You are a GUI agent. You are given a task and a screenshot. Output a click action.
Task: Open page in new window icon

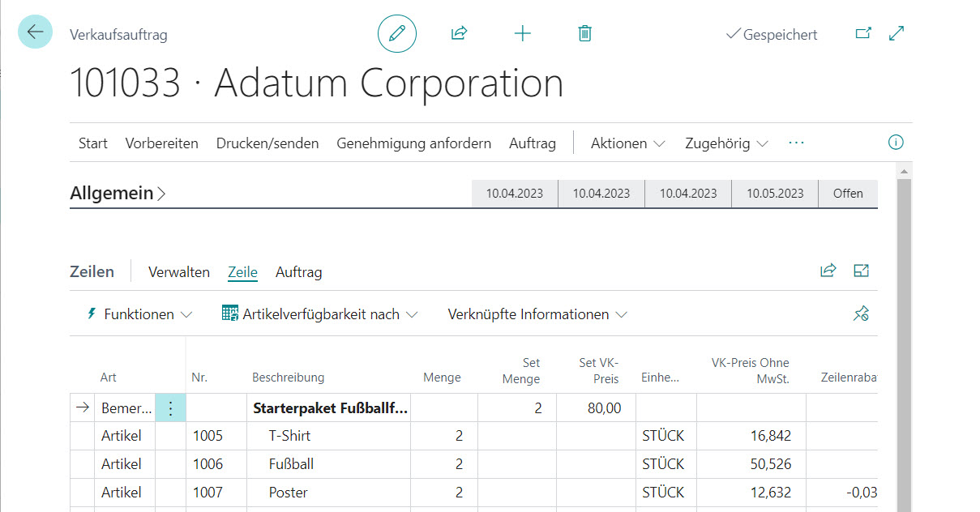pos(864,33)
